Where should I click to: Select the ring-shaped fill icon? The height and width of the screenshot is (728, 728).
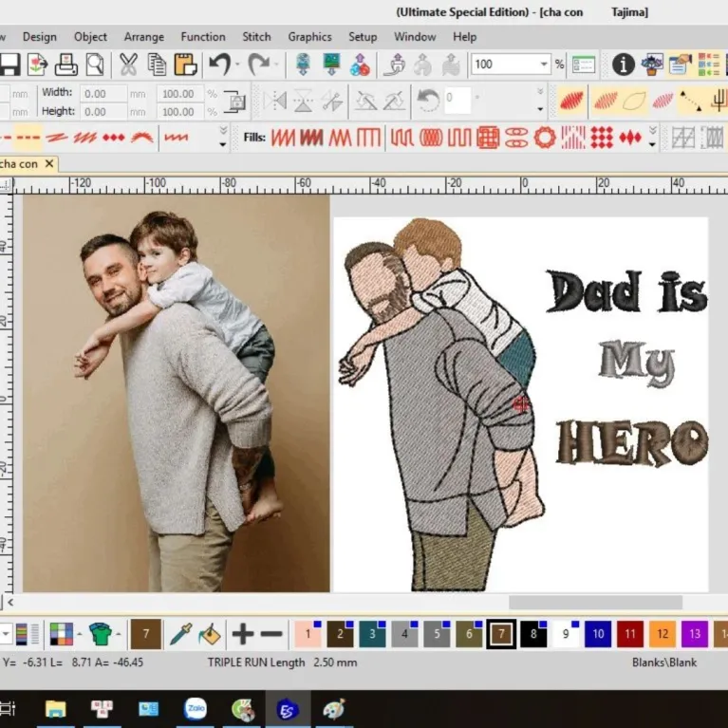tap(545, 138)
